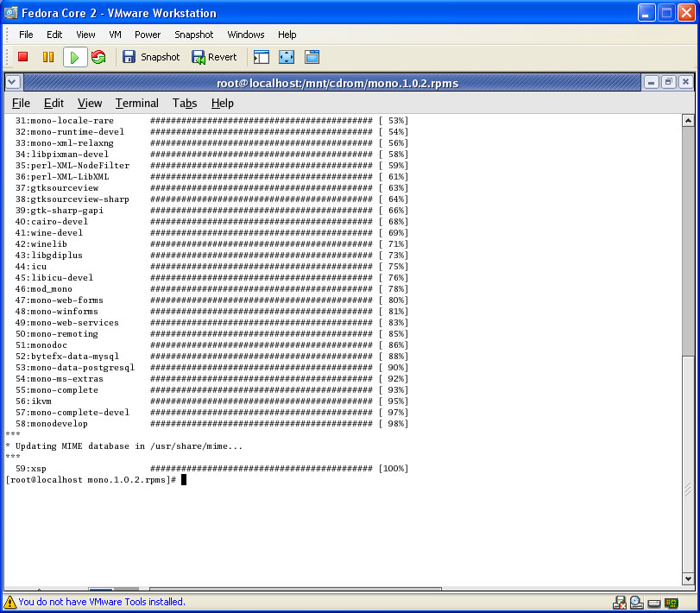Toggle the sidebar view icon in toolbar
The image size is (700, 613).
[x=262, y=57]
